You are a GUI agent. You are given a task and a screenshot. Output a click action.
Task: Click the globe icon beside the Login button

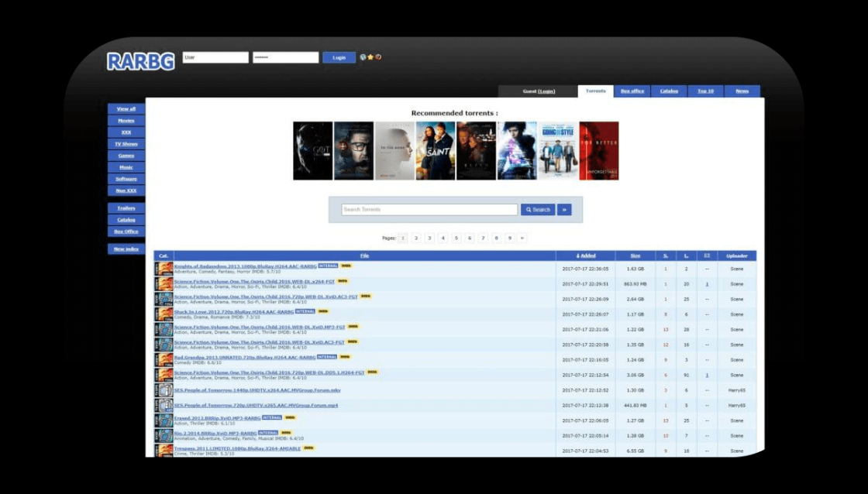pyautogui.click(x=363, y=57)
